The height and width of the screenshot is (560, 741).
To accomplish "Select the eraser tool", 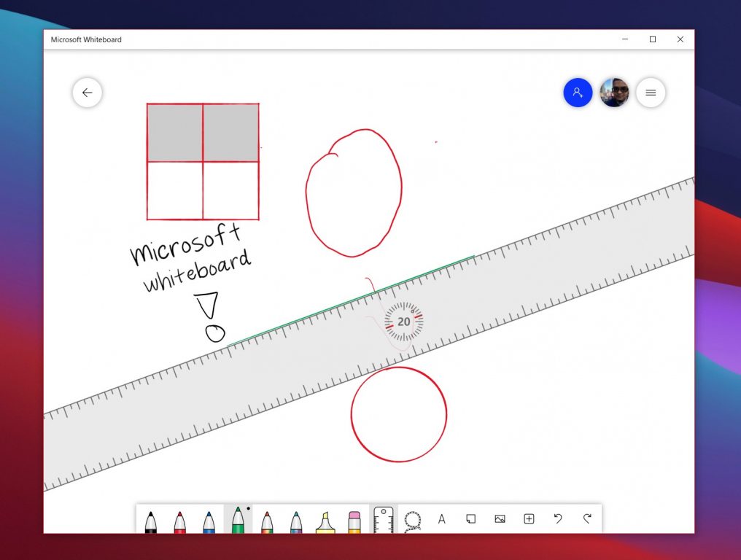I will (x=354, y=522).
